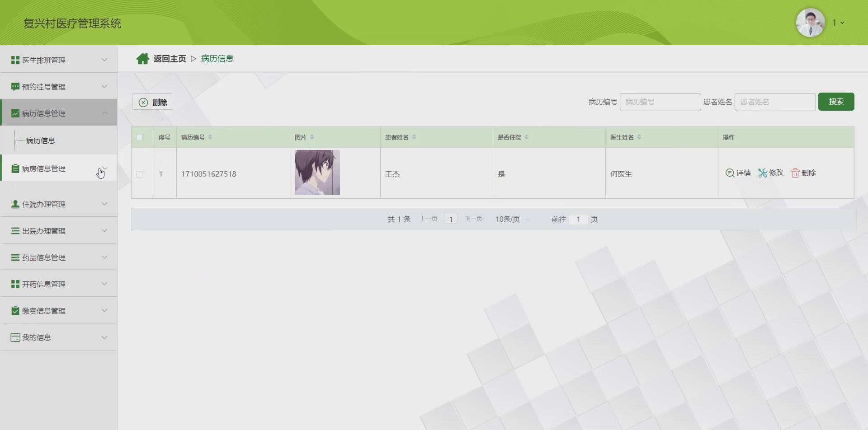Screen dimensions: 868x430
Task: Click 病历编号 cell 1710051627518
Action: point(209,174)
